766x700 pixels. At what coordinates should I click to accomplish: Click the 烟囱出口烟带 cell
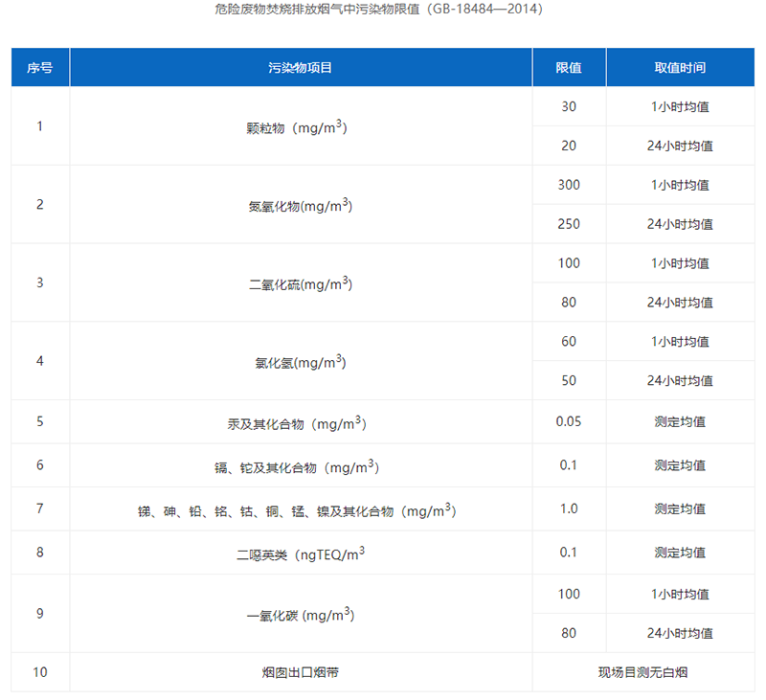click(x=301, y=671)
